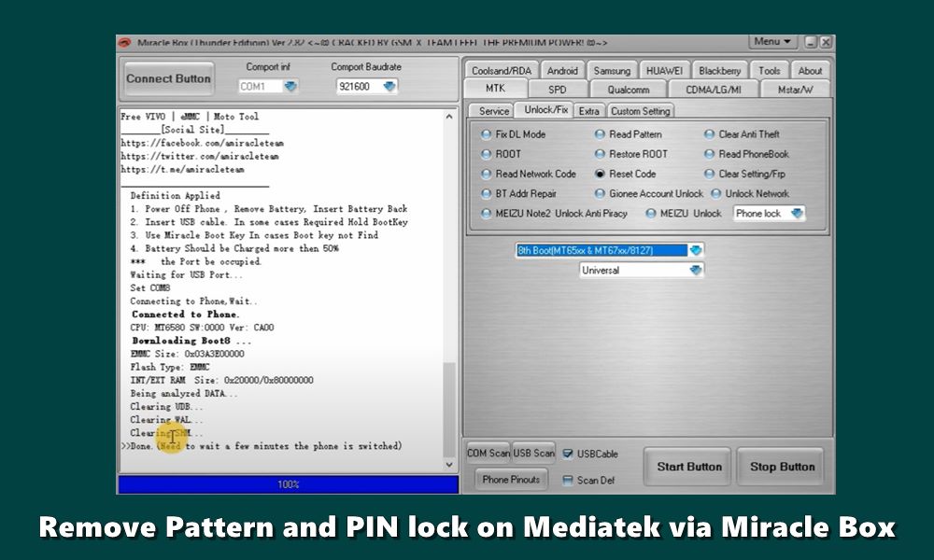This screenshot has height=560, width=934.
Task: Select the ROOT radio button
Action: [x=486, y=154]
